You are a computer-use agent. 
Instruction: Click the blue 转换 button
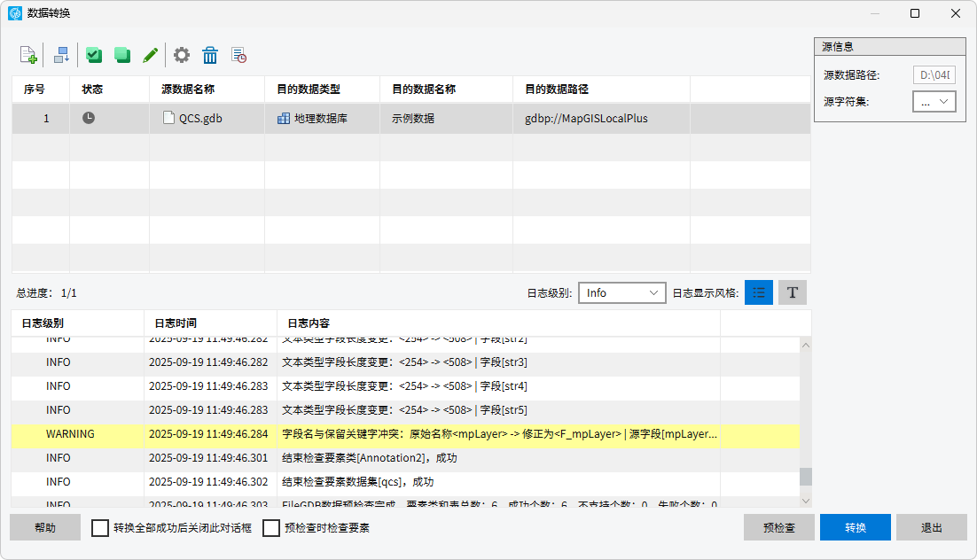856,528
